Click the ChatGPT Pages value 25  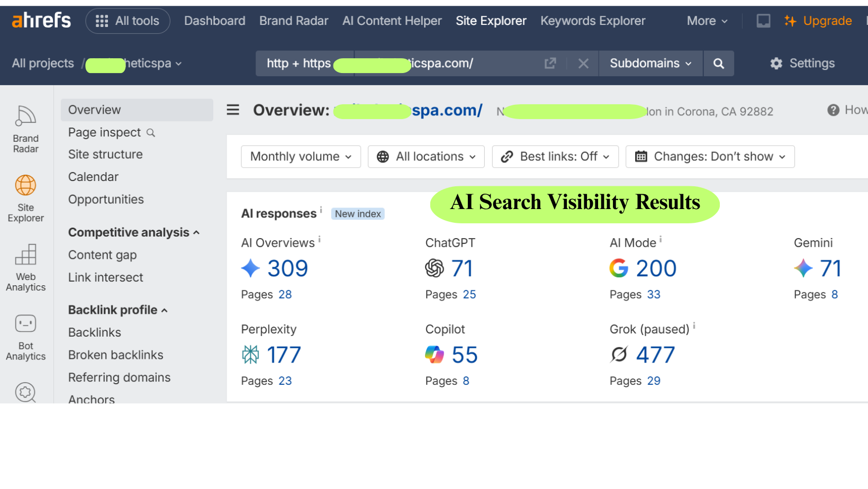(469, 295)
